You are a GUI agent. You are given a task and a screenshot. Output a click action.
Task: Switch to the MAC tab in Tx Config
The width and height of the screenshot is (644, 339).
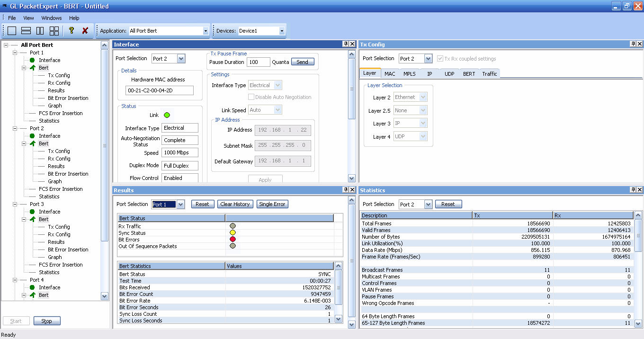pyautogui.click(x=390, y=73)
